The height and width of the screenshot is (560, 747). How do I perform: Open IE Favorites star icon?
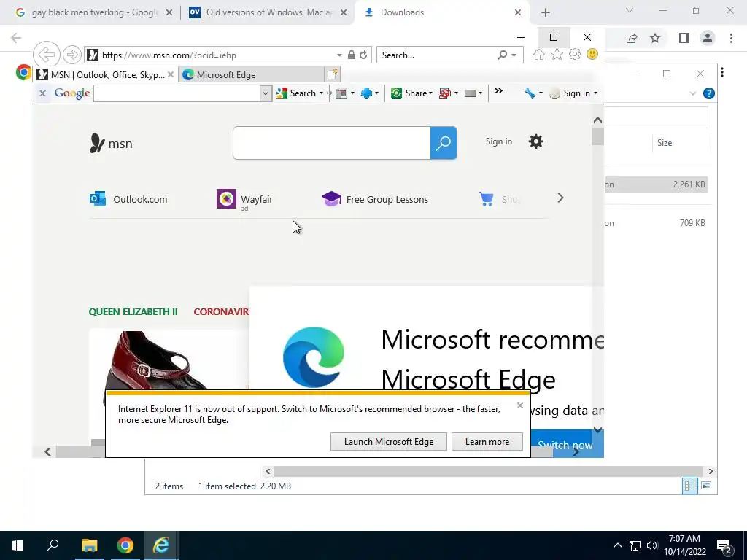[557, 54]
